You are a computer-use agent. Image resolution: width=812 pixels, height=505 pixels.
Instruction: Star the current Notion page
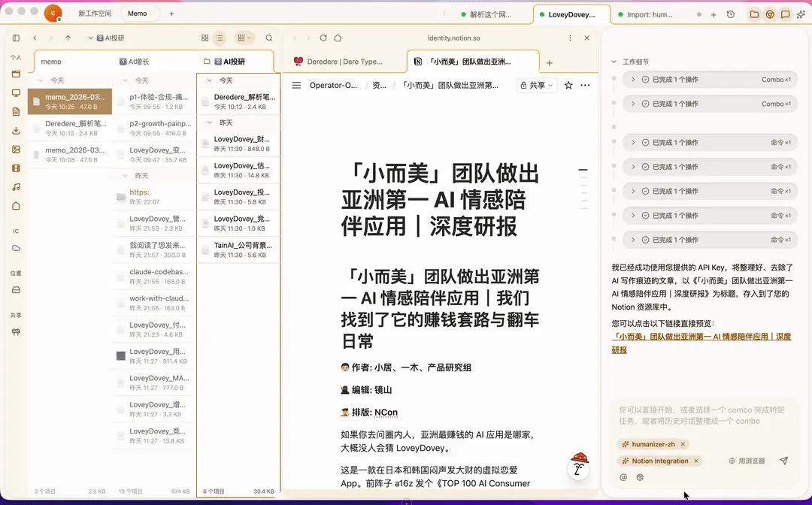568,85
